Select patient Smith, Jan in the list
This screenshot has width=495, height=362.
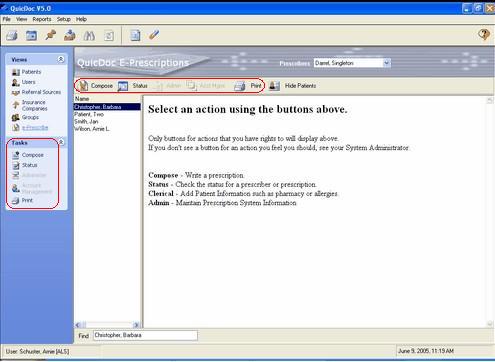pyautogui.click(x=86, y=121)
